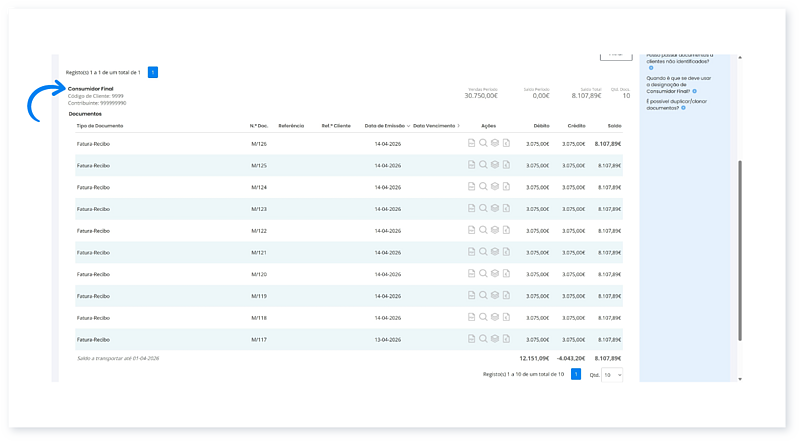The image size is (800, 442).
Task: Open PDF icon for document M/120
Action: coord(472,274)
